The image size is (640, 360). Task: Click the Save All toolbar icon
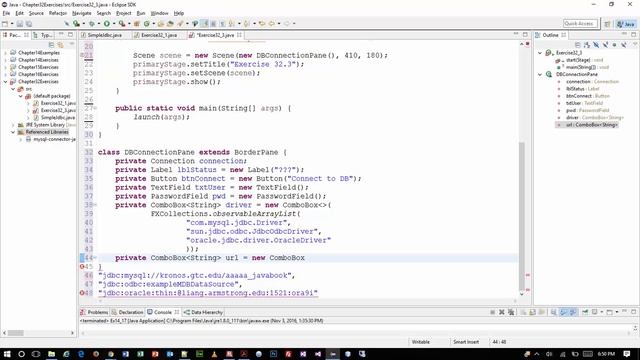point(29,24)
